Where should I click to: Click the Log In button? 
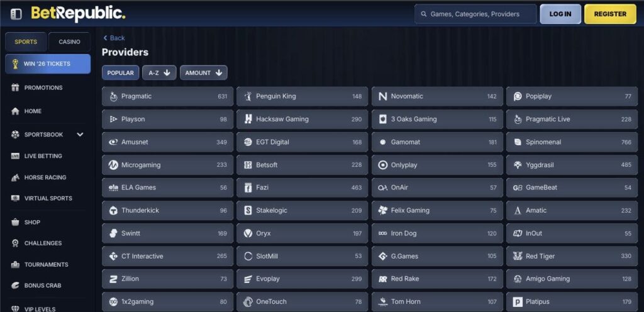(560, 14)
